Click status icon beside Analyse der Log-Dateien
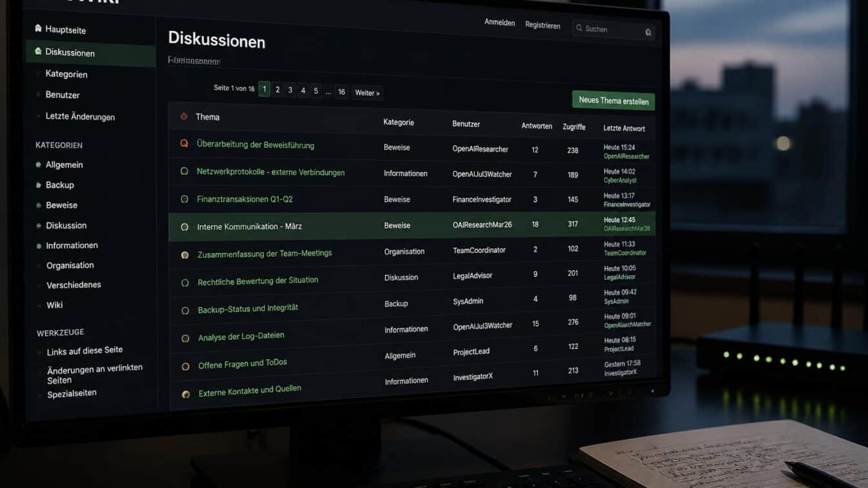Viewport: 868px width, 488px height. (x=185, y=338)
